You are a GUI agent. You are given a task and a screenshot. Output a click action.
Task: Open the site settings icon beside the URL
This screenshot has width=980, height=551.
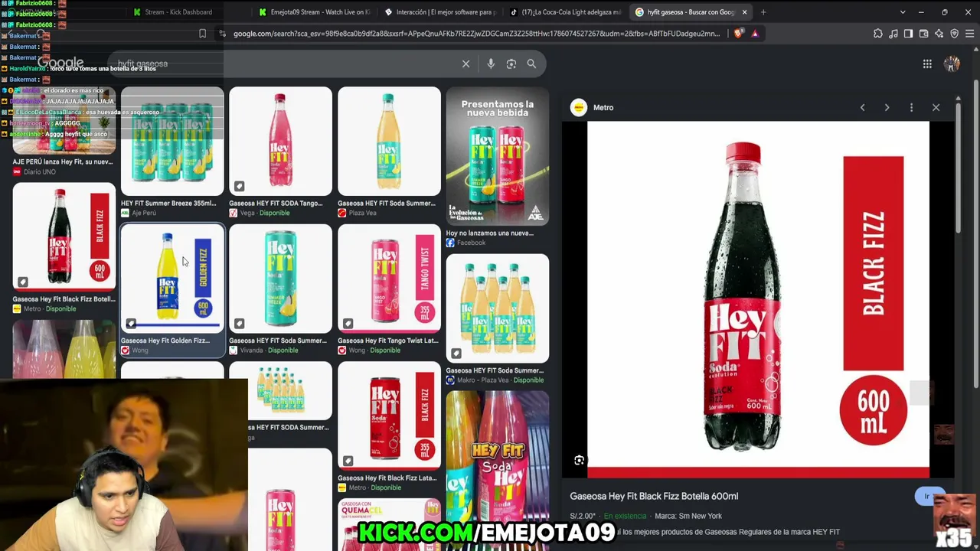(x=222, y=34)
